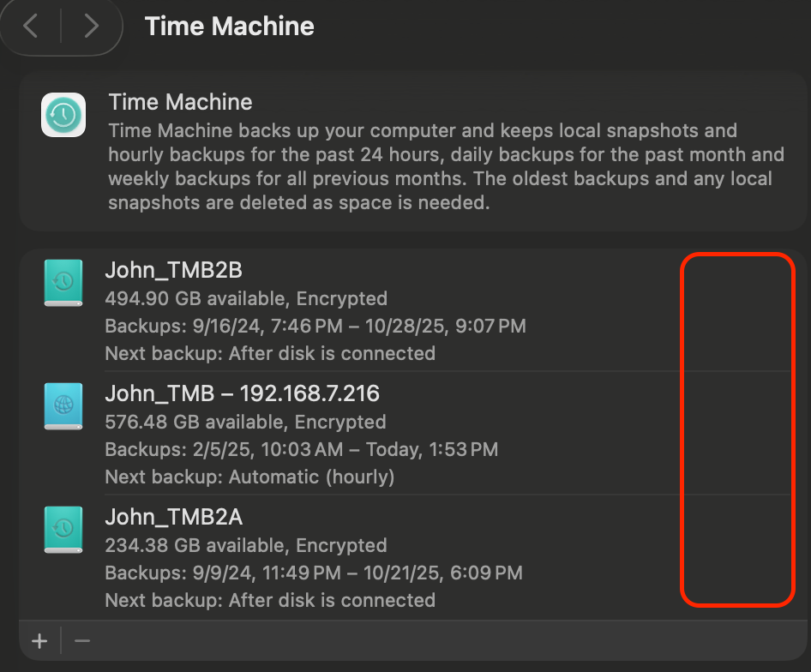Click 494.90 GB available, Encrypted text
This screenshot has height=672, width=811.
tap(246, 298)
